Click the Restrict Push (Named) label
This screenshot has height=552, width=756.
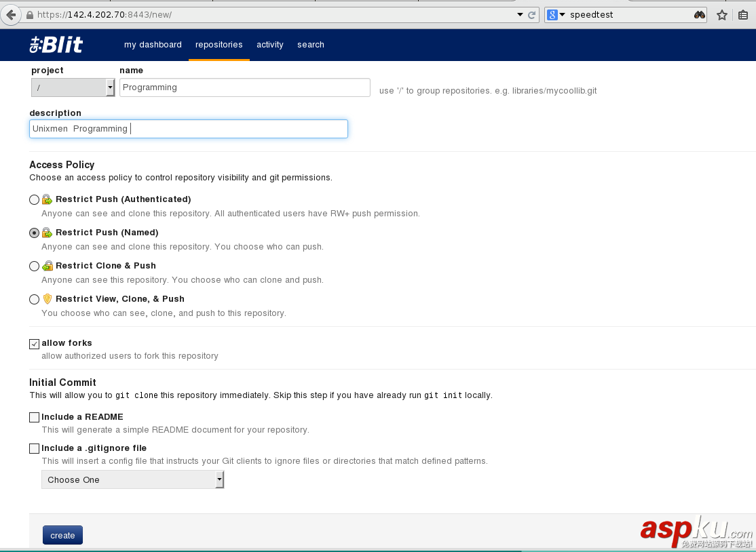tap(107, 232)
